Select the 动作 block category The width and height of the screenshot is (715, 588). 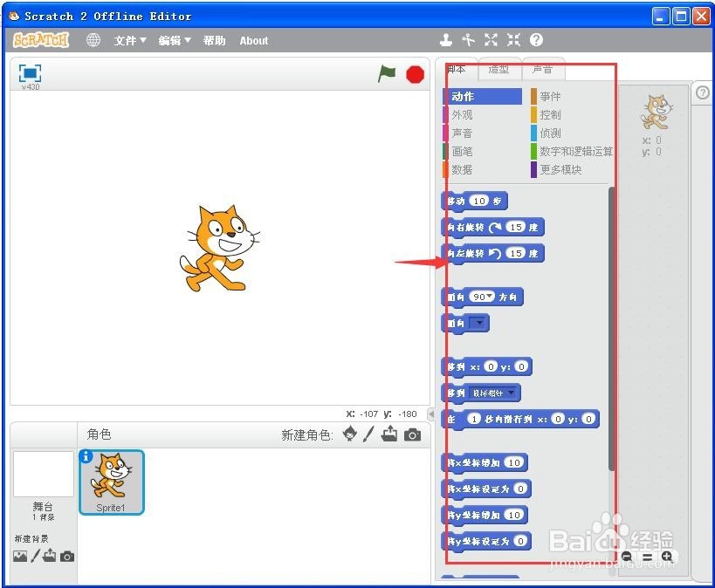pos(482,96)
